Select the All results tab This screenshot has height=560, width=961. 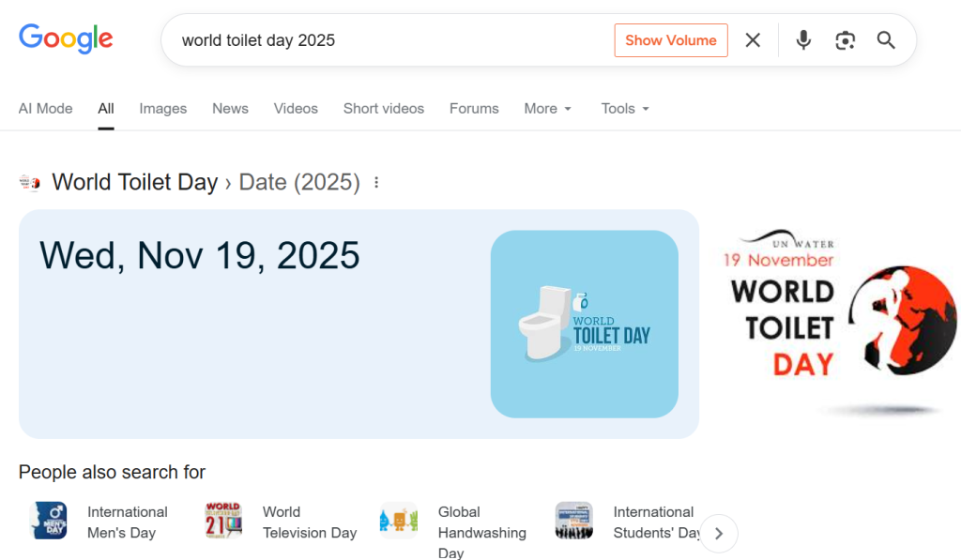coord(106,109)
